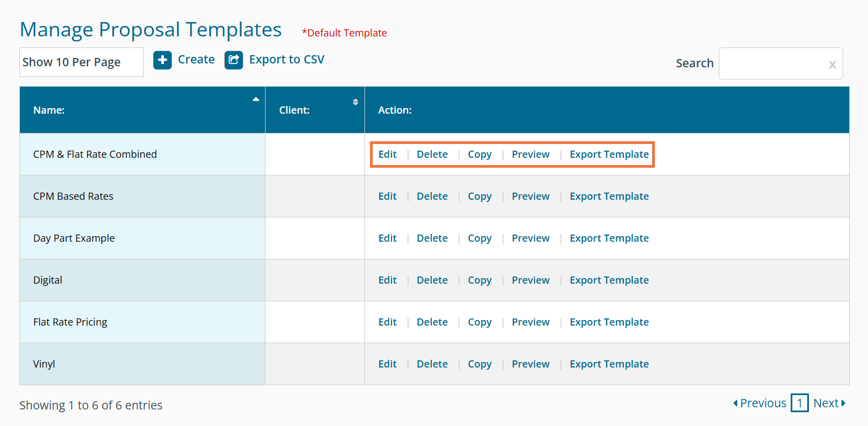Clear search with the x icon

click(x=832, y=65)
